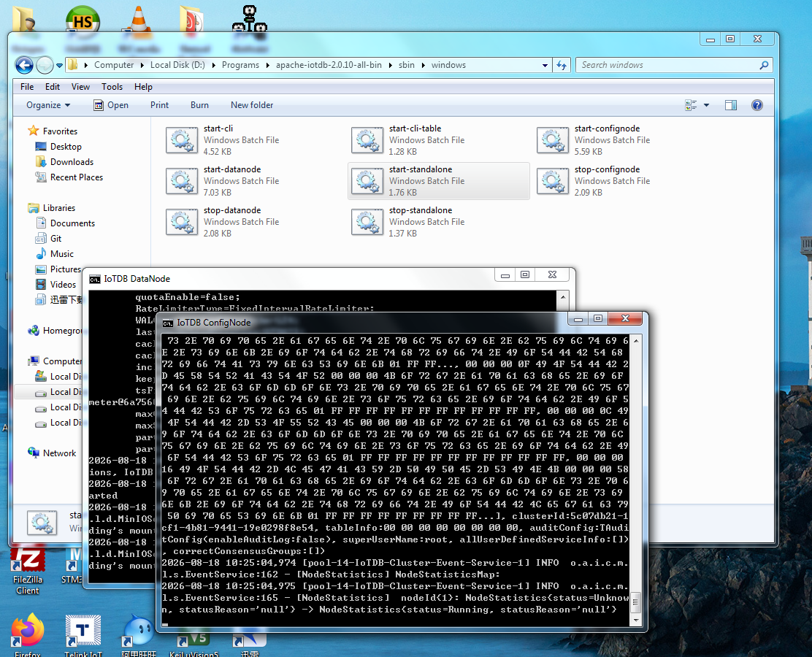
Task: Create a New folder
Action: point(252,105)
